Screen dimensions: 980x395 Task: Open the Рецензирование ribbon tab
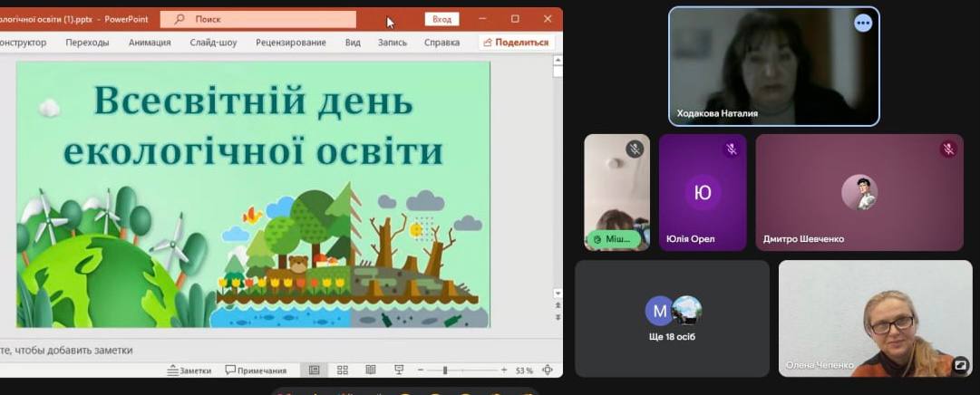pos(290,43)
